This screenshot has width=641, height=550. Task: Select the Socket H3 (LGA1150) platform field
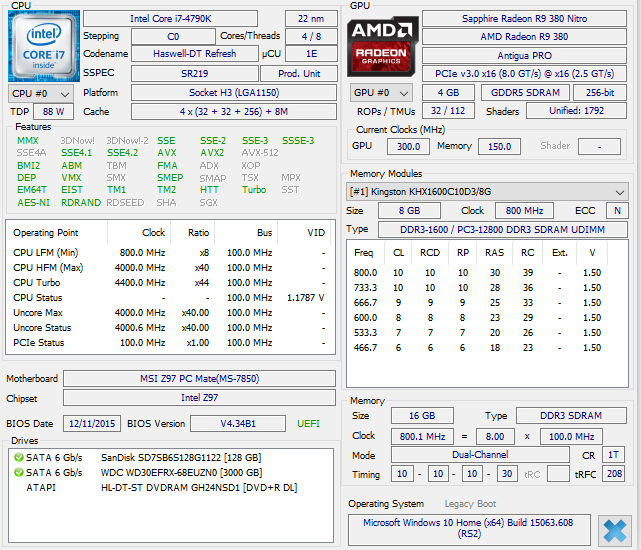tap(234, 92)
